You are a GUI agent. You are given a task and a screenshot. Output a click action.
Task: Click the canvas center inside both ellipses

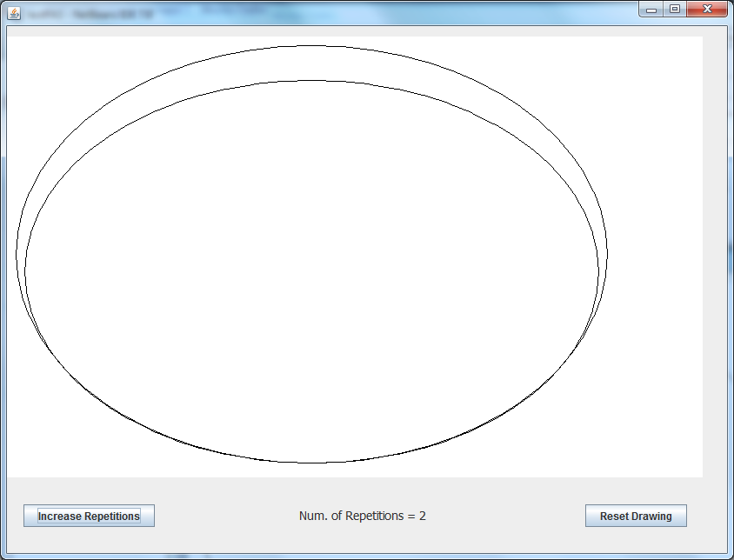coord(311,270)
